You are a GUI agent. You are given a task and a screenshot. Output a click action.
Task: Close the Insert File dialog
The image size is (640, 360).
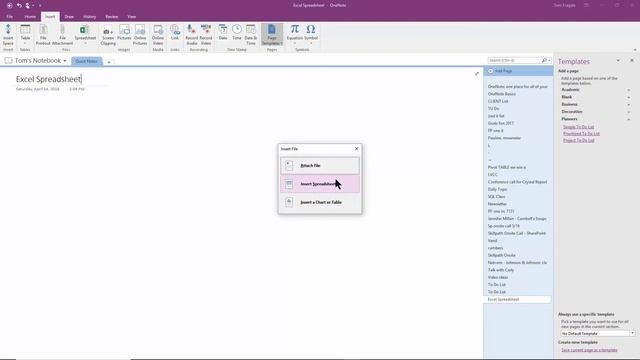(x=356, y=149)
